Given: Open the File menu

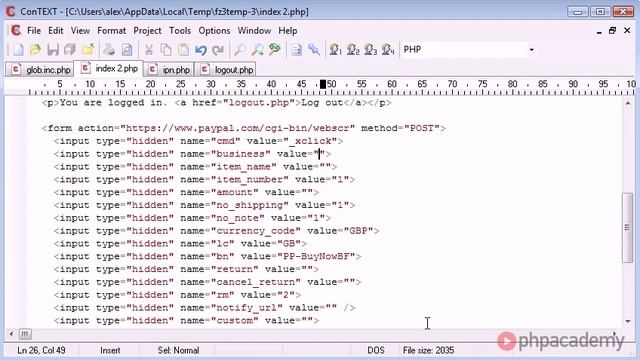Looking at the screenshot, I should (34, 31).
